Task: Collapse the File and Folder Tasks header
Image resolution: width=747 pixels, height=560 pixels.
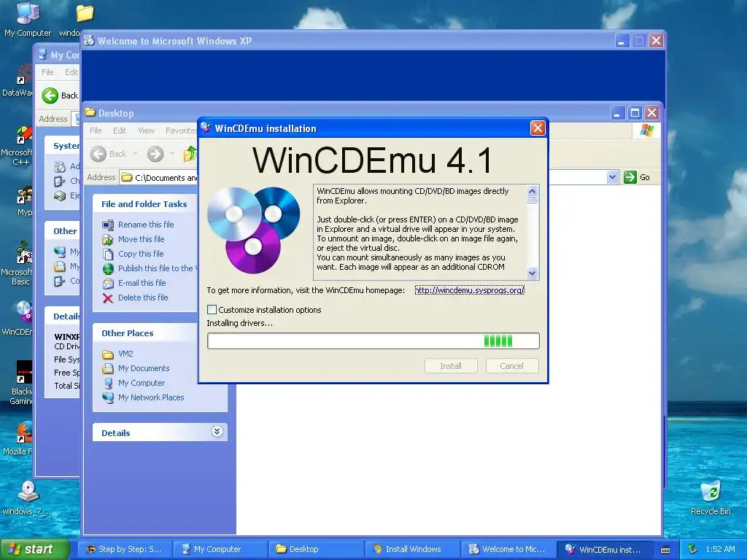Action: pos(144,204)
